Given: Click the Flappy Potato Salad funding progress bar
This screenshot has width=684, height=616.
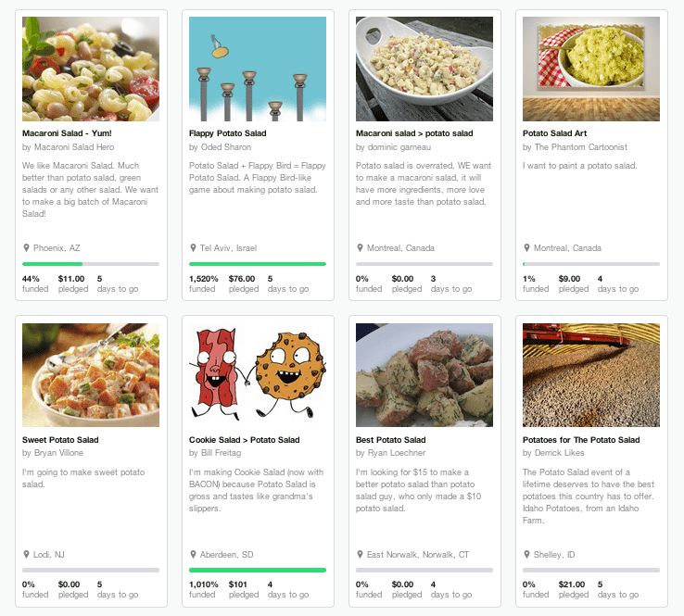Looking at the screenshot, I should tap(258, 264).
